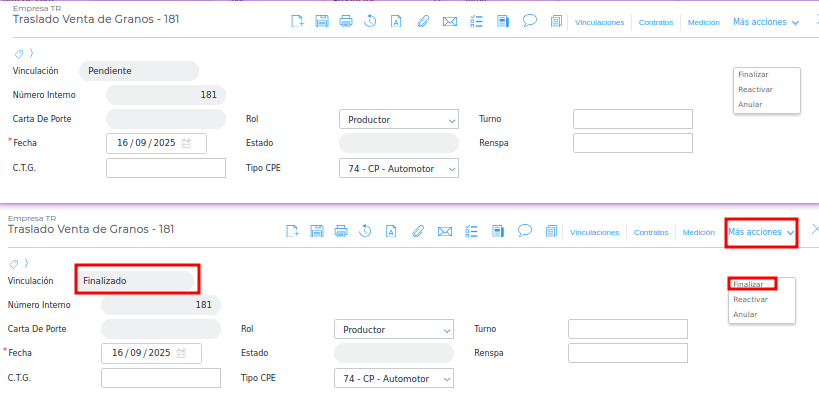Open Contratos link in the upper form
The height and width of the screenshot is (399, 819).
[x=656, y=22]
